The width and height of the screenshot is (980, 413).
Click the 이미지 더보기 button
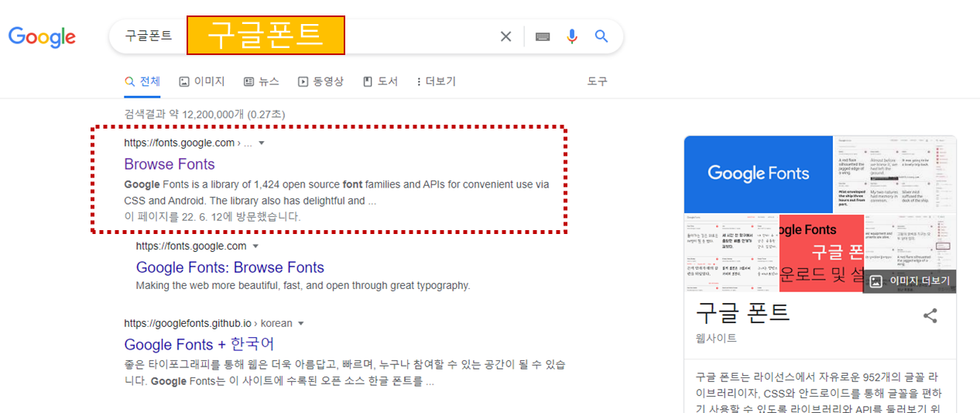[x=910, y=280]
